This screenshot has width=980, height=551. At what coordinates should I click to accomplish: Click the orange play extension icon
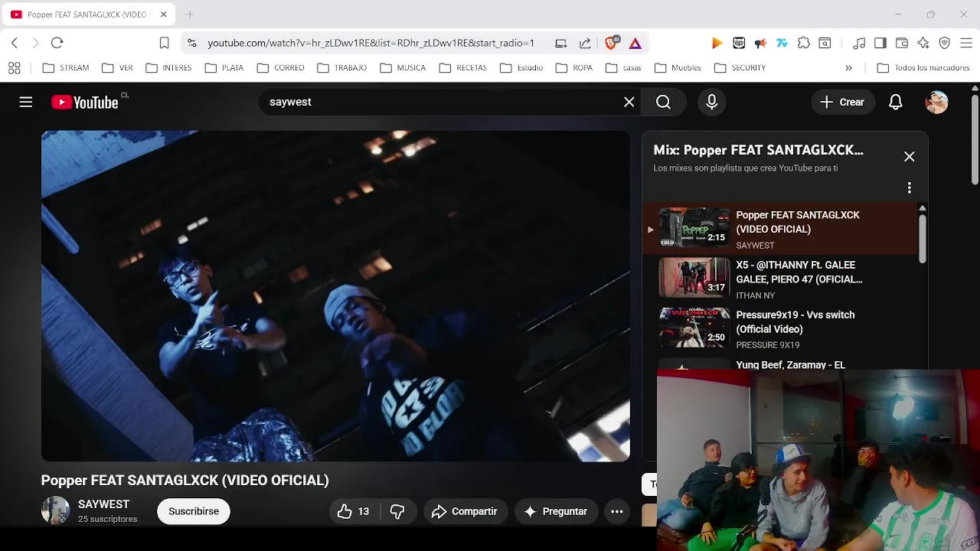pyautogui.click(x=717, y=43)
